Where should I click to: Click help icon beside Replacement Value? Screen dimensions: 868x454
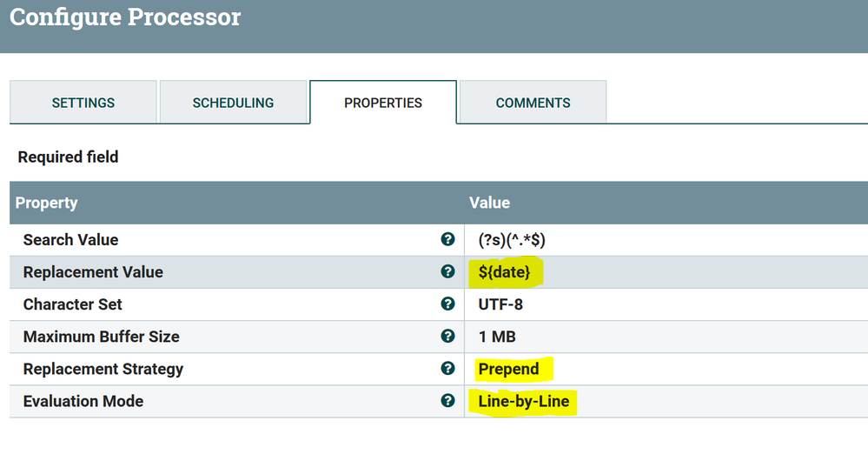pyautogui.click(x=447, y=272)
